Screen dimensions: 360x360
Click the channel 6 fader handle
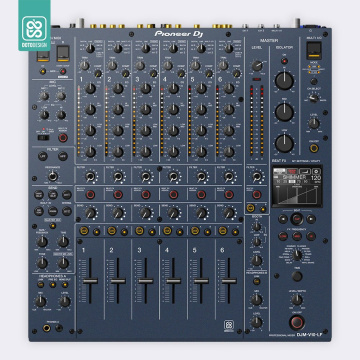coord(229,281)
